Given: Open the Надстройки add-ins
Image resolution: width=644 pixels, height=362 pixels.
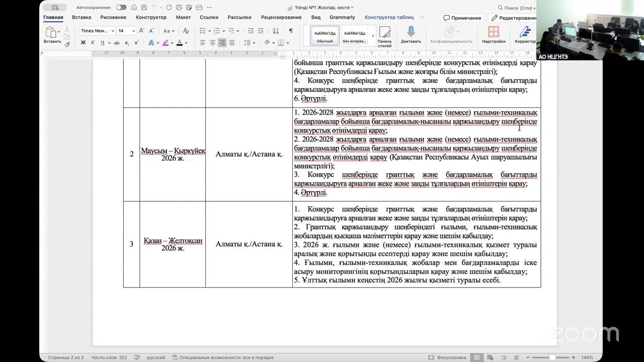Looking at the screenshot, I should pos(493,35).
